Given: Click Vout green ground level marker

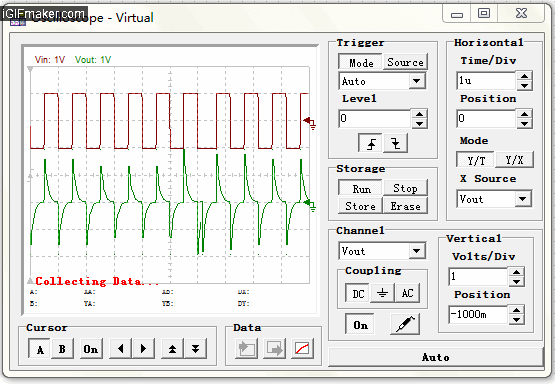Looking at the screenshot, I should click(x=310, y=205).
